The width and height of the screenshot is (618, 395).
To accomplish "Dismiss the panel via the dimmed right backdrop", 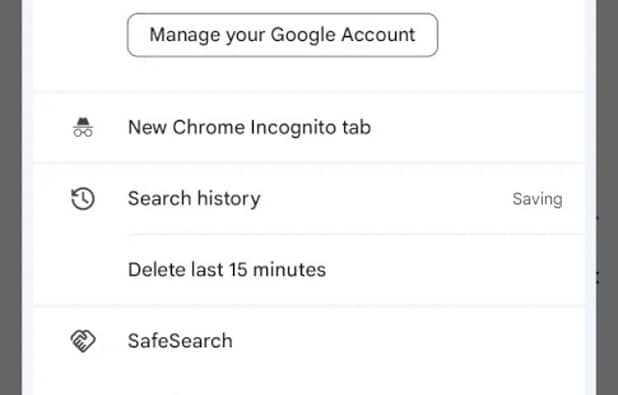I will 607,197.
